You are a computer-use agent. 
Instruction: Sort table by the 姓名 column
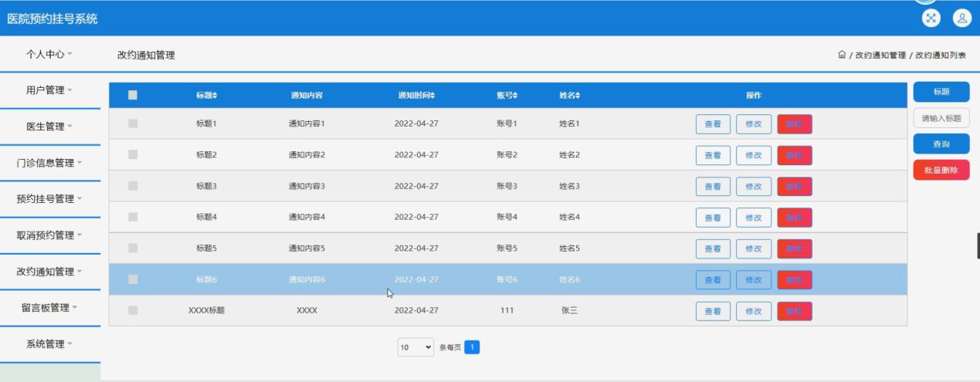[569, 96]
